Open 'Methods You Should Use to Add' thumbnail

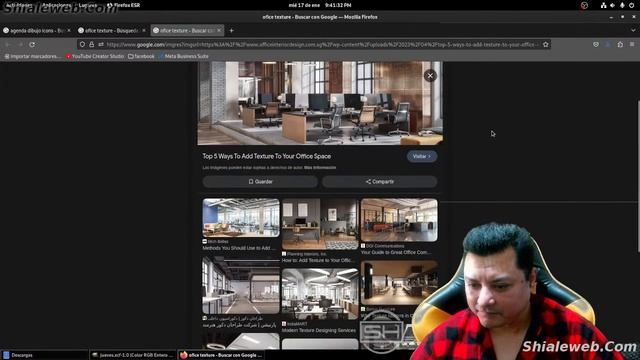pyautogui.click(x=241, y=218)
